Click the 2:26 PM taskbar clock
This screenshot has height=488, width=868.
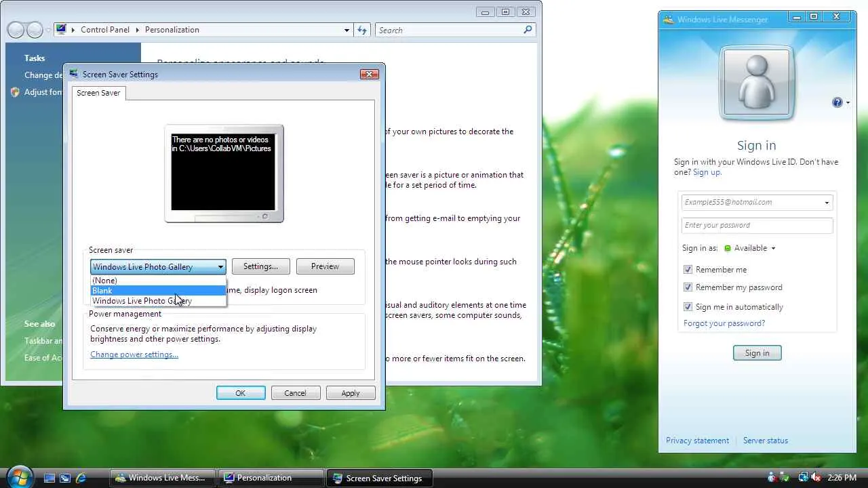pos(842,478)
